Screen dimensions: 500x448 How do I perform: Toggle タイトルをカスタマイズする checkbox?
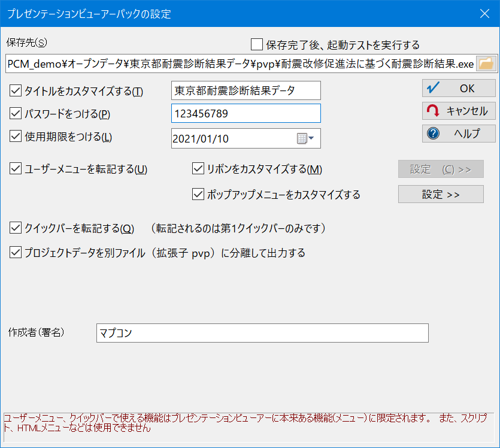tap(16, 90)
